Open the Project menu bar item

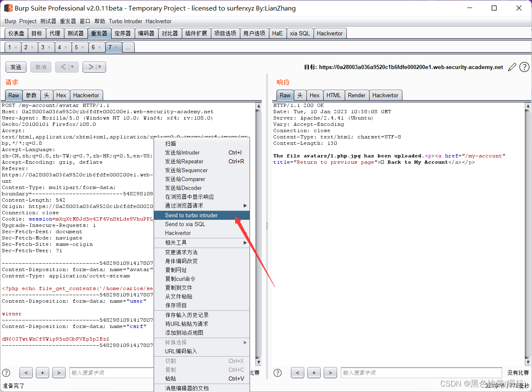(28, 21)
